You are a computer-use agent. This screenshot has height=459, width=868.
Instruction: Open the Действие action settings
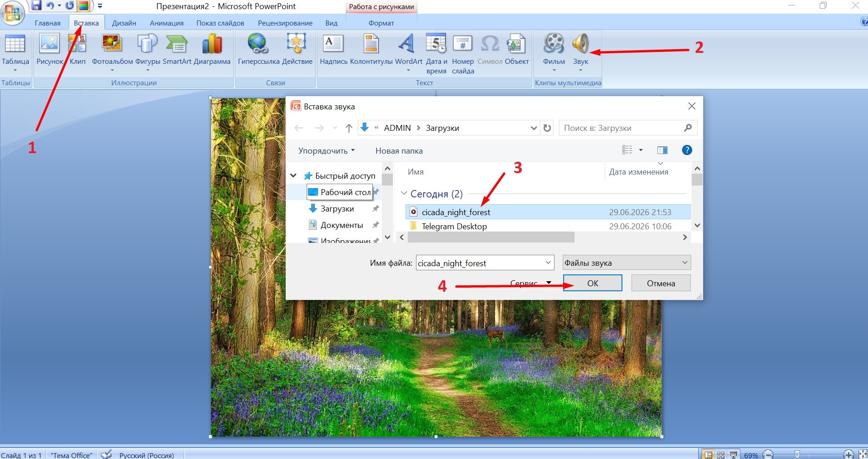297,50
